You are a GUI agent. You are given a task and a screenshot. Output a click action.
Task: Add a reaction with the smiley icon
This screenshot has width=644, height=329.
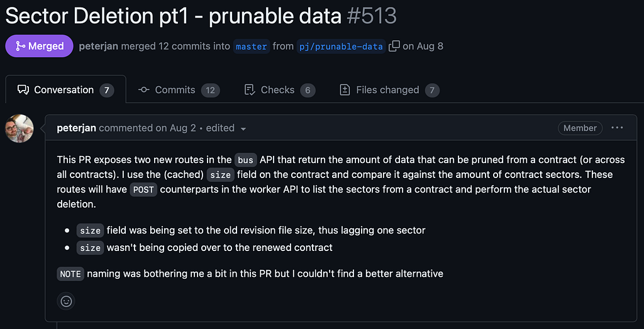pyautogui.click(x=66, y=301)
